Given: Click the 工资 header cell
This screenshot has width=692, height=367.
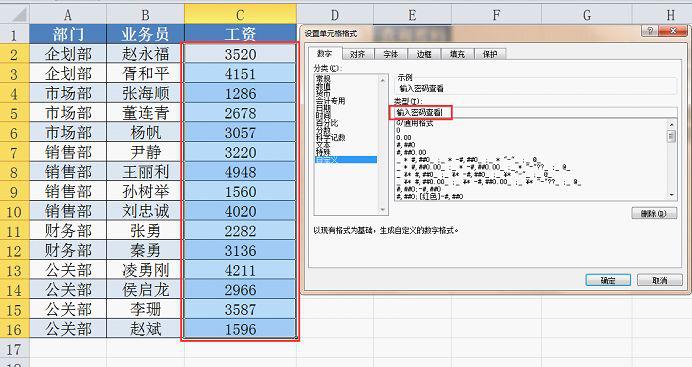Looking at the screenshot, I should pos(240,34).
